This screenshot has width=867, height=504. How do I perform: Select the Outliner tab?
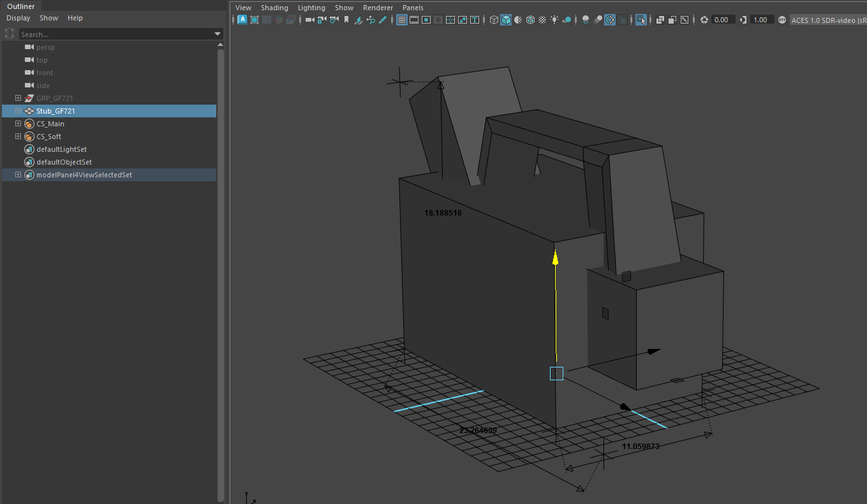coord(21,6)
